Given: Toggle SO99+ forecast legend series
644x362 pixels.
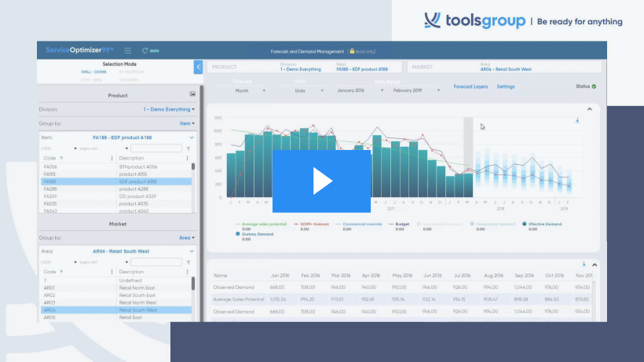Looking at the screenshot, I should click(x=311, y=224).
